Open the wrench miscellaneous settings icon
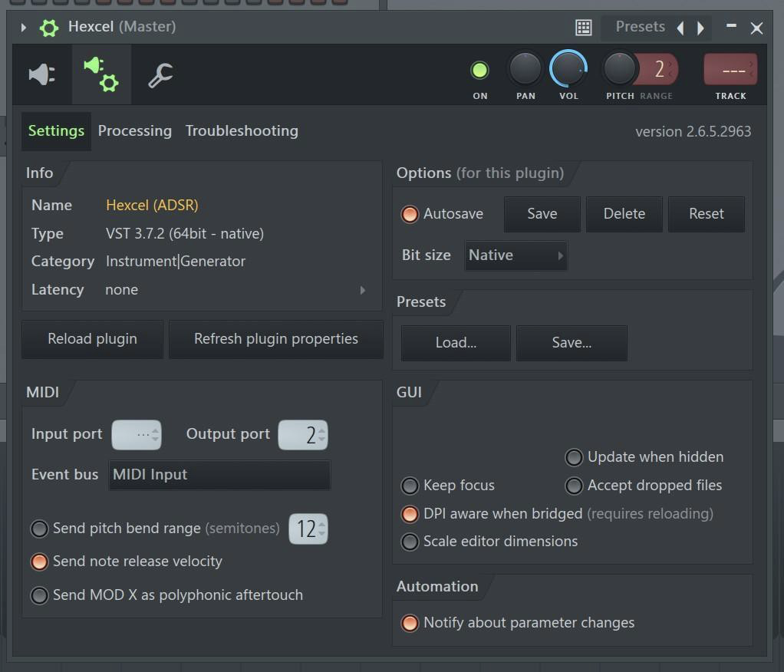Screen dimensions: 784x672 [x=160, y=75]
